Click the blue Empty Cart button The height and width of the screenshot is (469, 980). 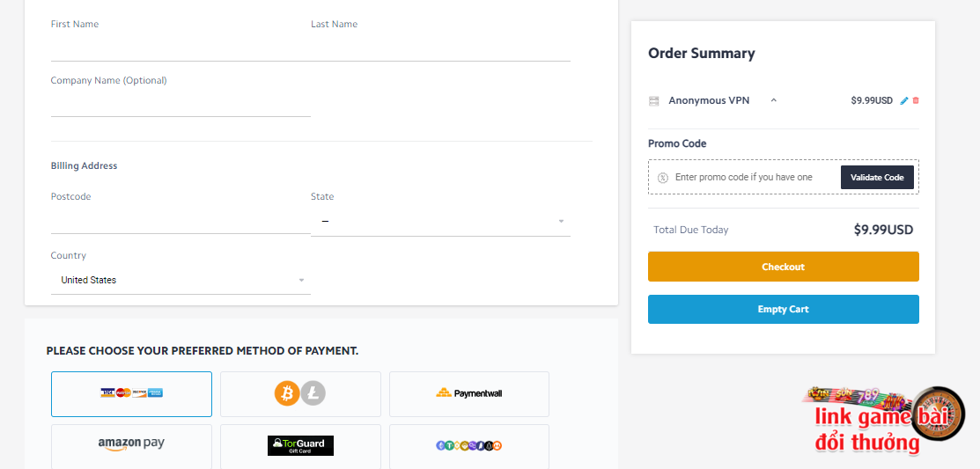[x=783, y=309]
